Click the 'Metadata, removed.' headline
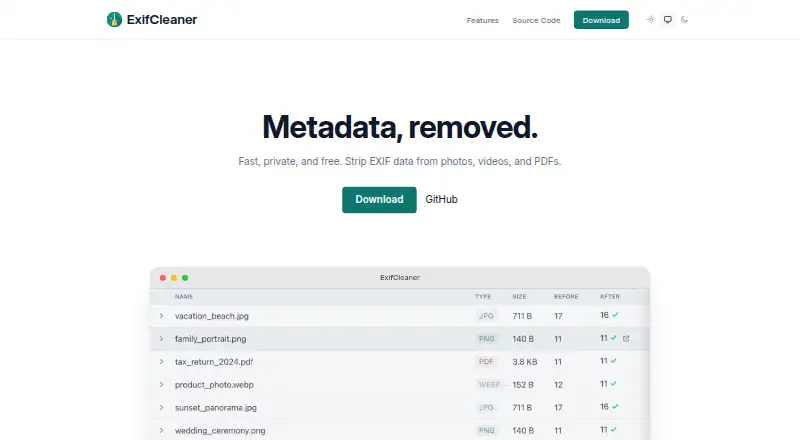The width and height of the screenshot is (800, 440). [x=400, y=127]
